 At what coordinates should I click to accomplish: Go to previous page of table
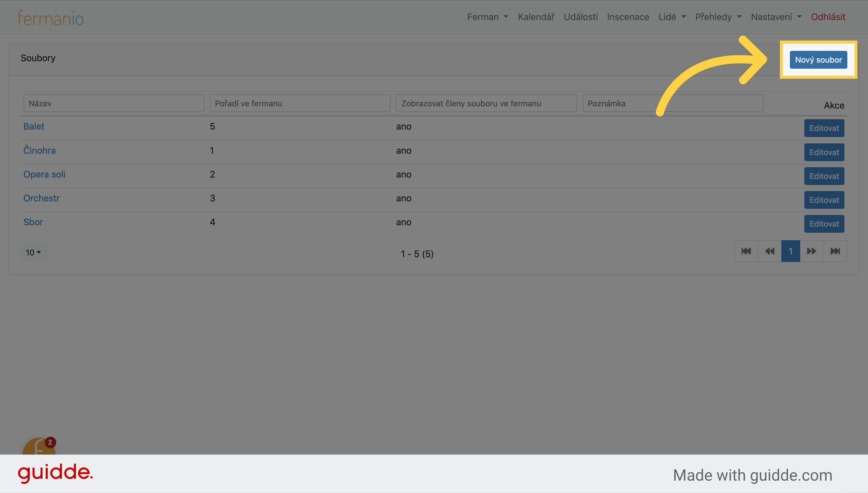pyautogui.click(x=770, y=251)
